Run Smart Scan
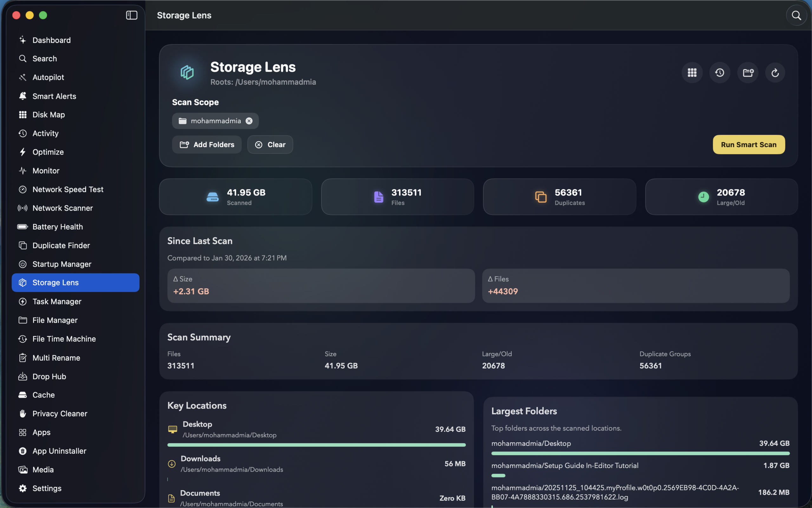Image resolution: width=812 pixels, height=508 pixels. [x=749, y=144]
